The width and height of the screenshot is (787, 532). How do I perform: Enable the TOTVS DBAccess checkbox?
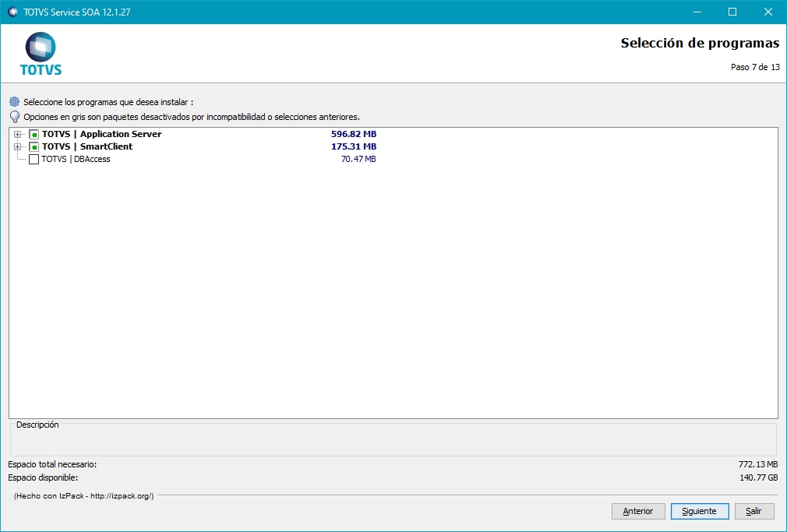(34, 159)
